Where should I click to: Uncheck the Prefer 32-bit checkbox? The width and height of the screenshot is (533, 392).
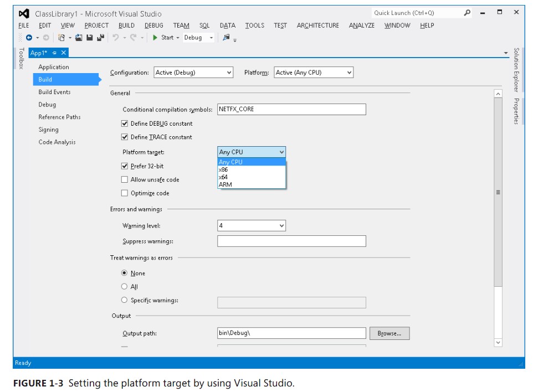click(x=125, y=166)
